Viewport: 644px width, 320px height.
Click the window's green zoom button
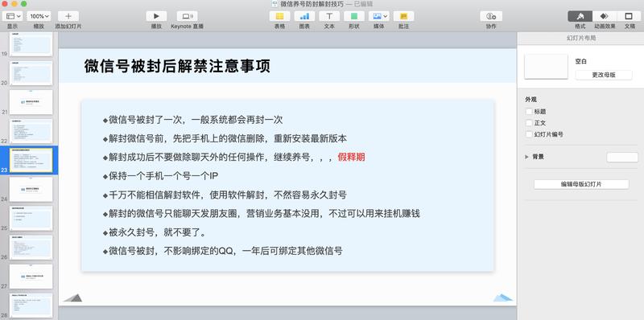point(24,4)
